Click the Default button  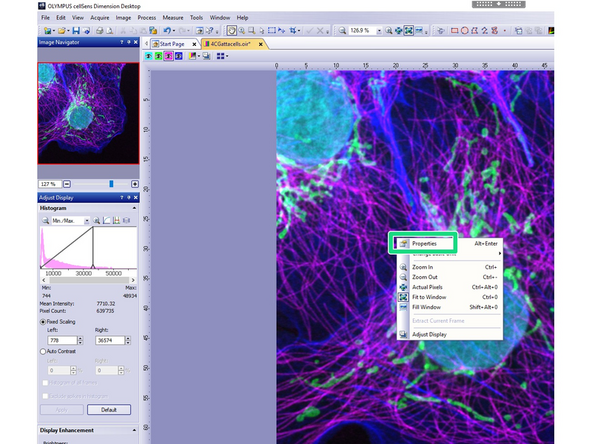(x=109, y=410)
